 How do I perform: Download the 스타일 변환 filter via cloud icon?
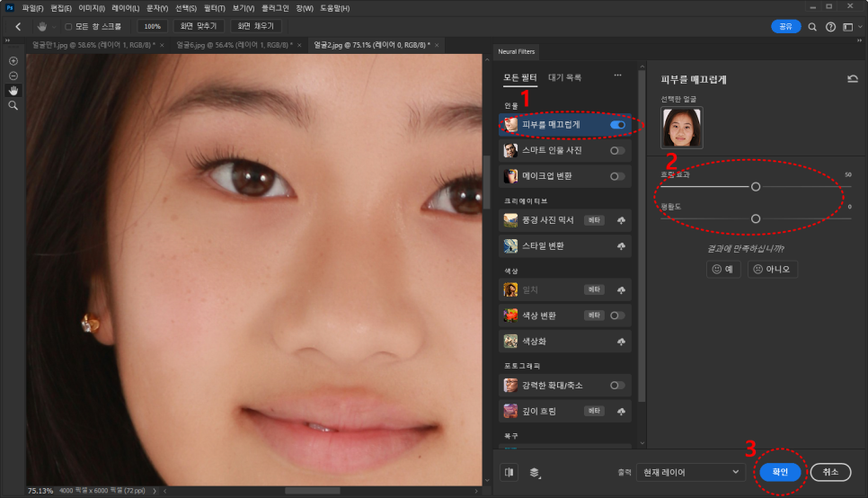[621, 246]
